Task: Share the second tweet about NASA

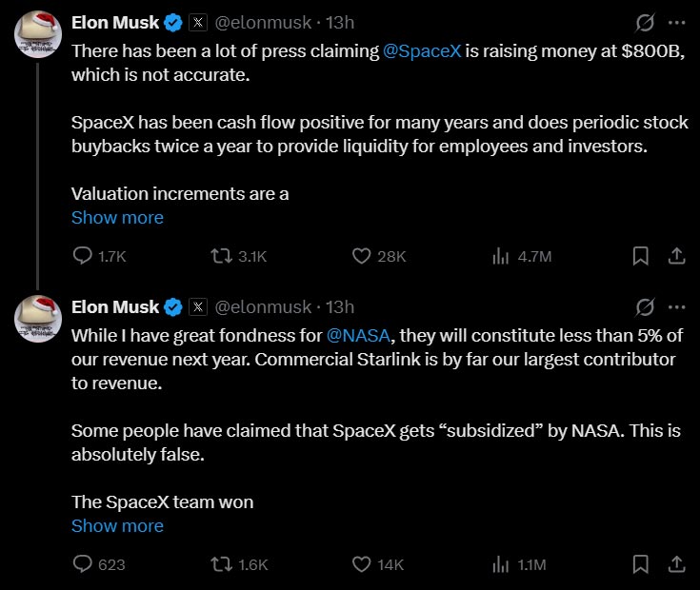Action: pyautogui.click(x=676, y=564)
